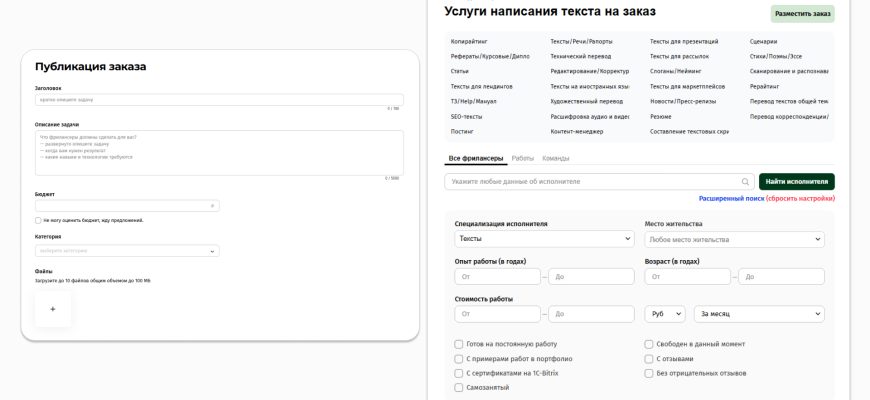Expand the 'Специализация исполнителя' dropdown
Viewport: 870px width, 400px height.
point(544,239)
